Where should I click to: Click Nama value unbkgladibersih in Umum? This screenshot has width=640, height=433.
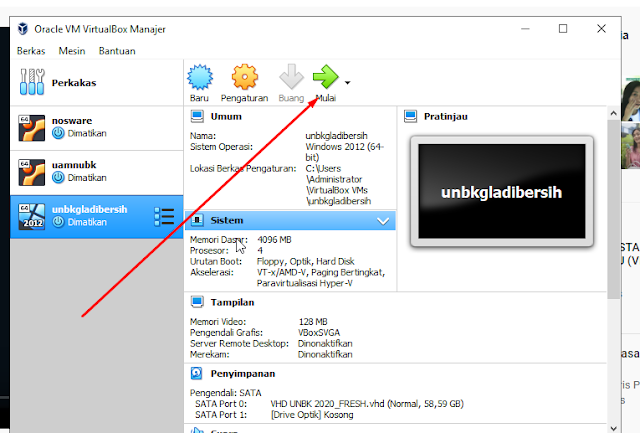336,136
